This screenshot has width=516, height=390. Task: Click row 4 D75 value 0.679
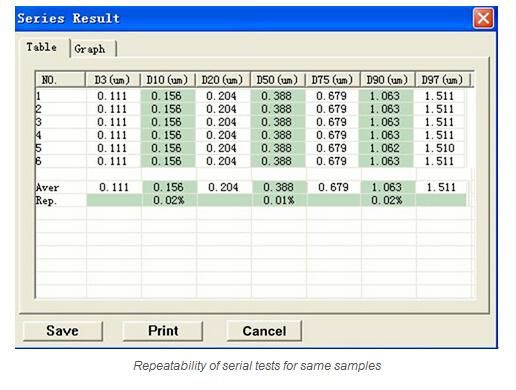[332, 135]
